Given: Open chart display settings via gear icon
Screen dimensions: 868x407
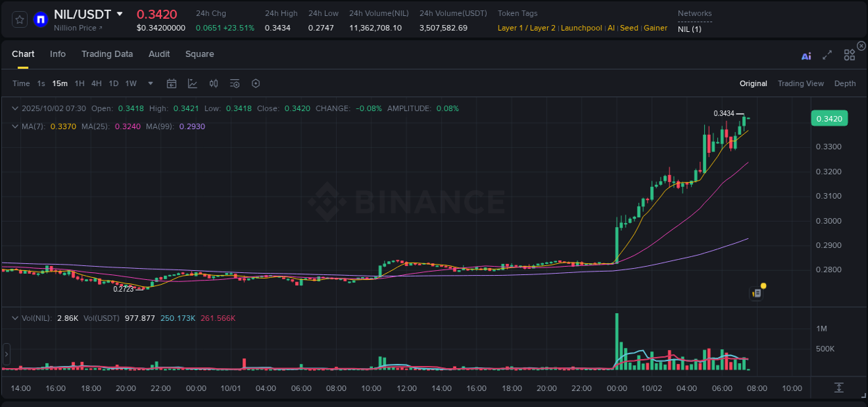Looking at the screenshot, I should (x=256, y=83).
